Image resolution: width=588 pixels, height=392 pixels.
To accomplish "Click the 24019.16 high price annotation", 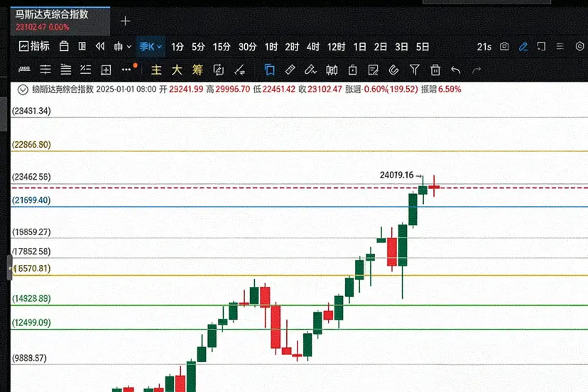I will (x=396, y=175).
